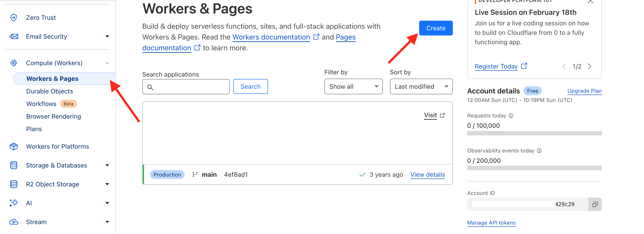Open the Workers documentation link

click(271, 37)
